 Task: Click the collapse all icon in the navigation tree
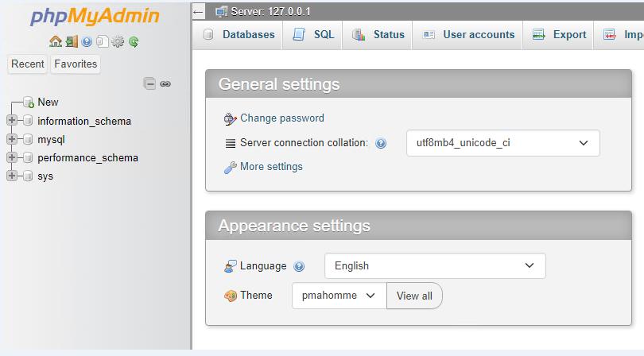(149, 83)
